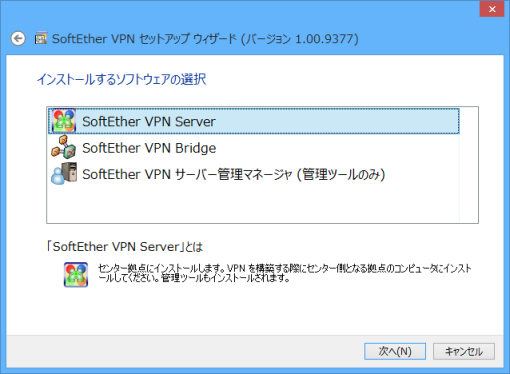Viewport: 510px width, 374px height.
Task: Click the wizard title text with version 1.00.9377
Action: 205,39
